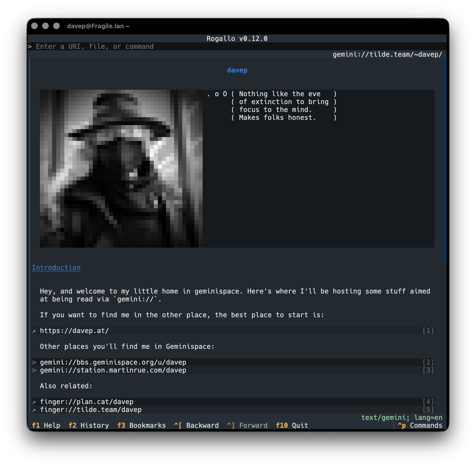Click the vertical scrollbar thumb
Viewport: 476px width, 467px height.
pos(444,160)
